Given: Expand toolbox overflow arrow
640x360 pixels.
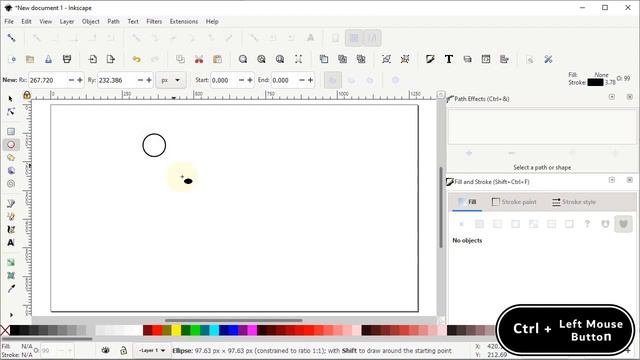Looking at the screenshot, I should 11,315.
